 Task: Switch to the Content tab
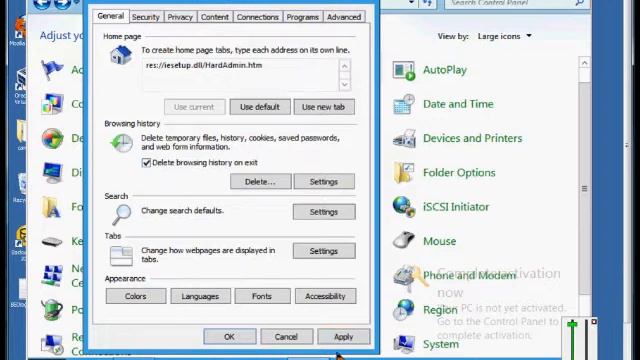click(x=215, y=17)
